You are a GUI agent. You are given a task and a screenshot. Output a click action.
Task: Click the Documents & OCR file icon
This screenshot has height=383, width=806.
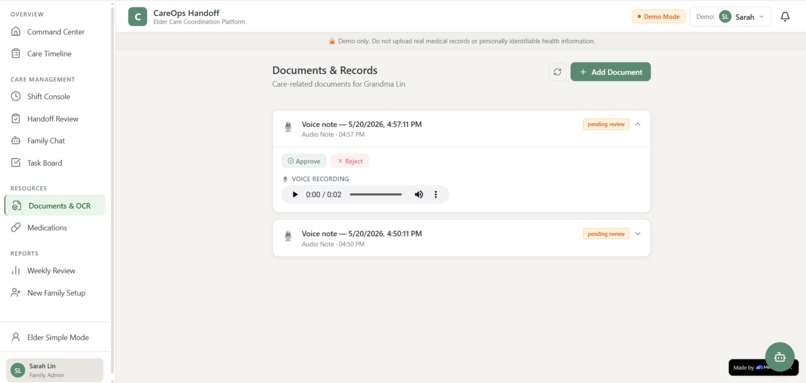tap(16, 206)
